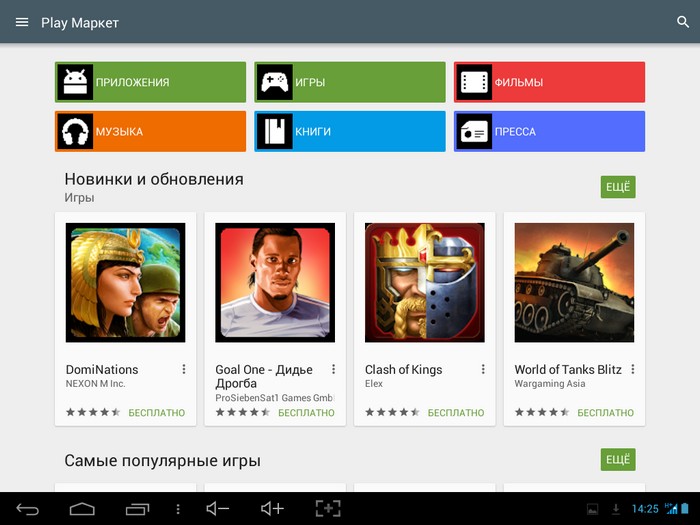Viewport: 700px width, 525px height.
Task: Open the Clash of Kings game artwork
Action: [425, 283]
